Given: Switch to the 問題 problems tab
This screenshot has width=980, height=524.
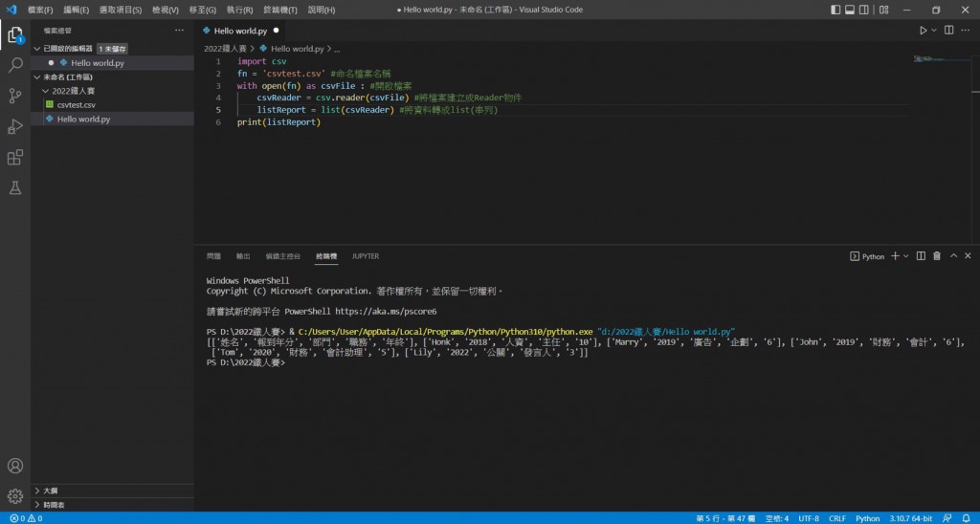Looking at the screenshot, I should 213,256.
